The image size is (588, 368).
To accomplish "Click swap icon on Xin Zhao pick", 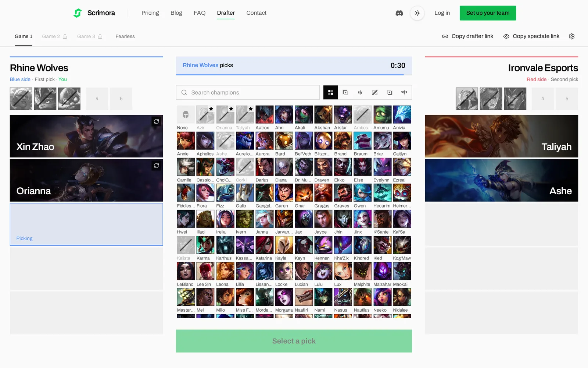I will pos(156,121).
